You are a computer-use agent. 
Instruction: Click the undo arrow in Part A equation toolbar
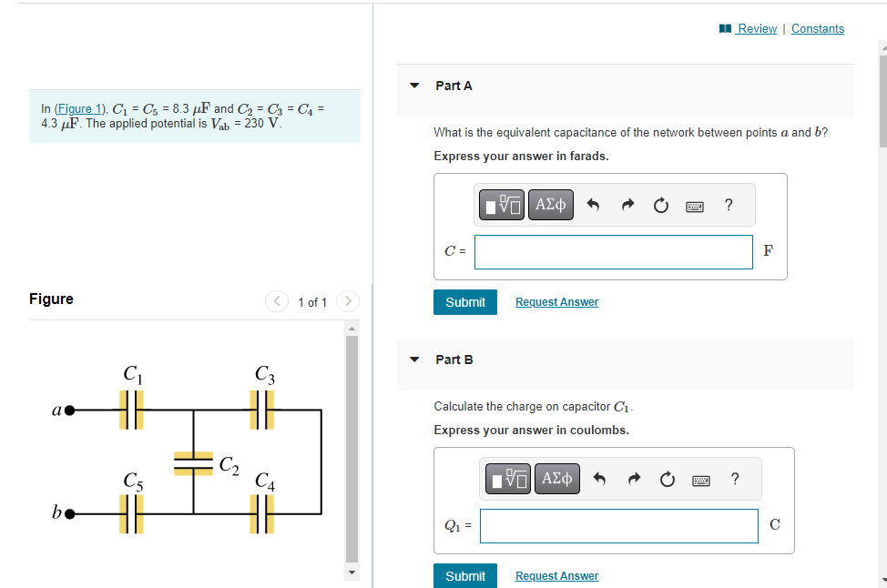pos(594,205)
